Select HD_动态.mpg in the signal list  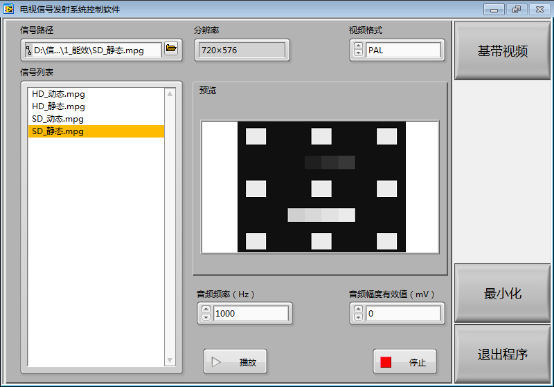click(96, 94)
